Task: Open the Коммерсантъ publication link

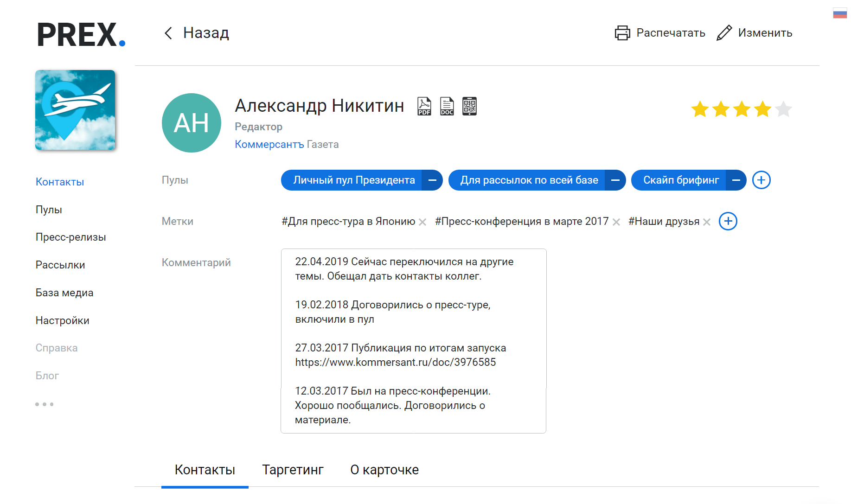Action: tap(269, 144)
